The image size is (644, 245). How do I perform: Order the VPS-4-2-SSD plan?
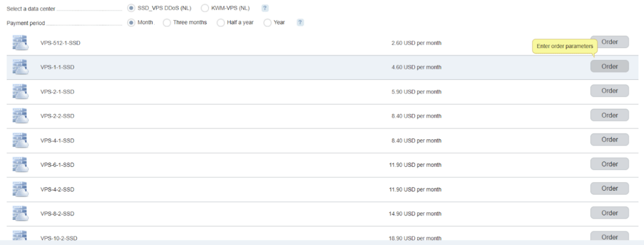click(x=609, y=189)
